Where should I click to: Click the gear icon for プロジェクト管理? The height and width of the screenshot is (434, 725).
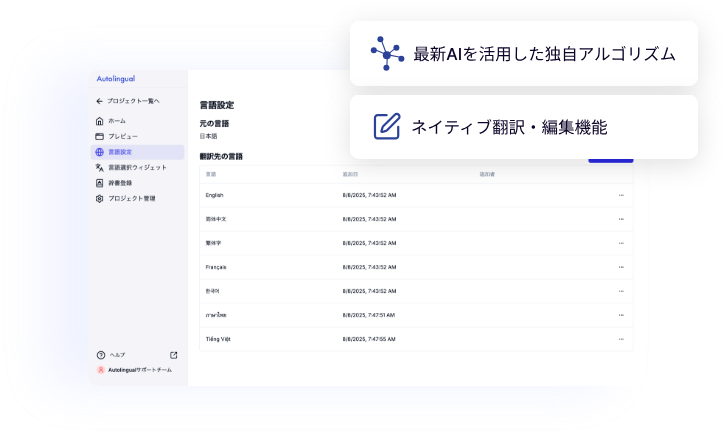point(99,199)
